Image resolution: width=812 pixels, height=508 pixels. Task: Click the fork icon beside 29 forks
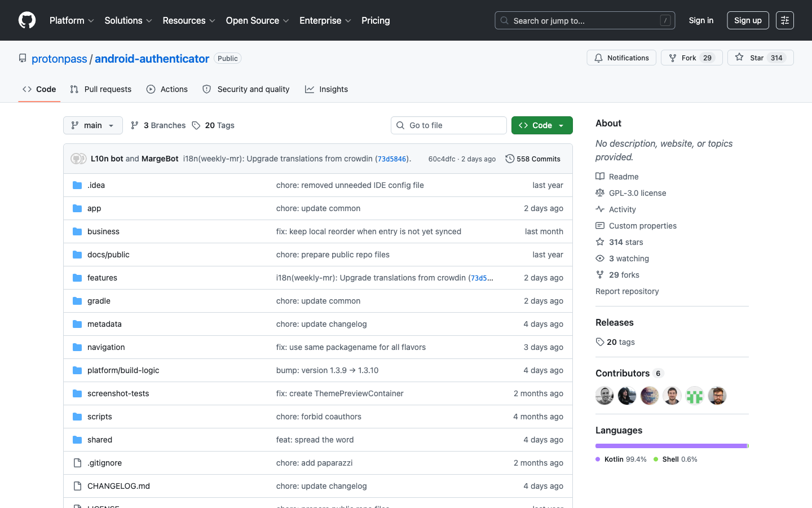600,275
